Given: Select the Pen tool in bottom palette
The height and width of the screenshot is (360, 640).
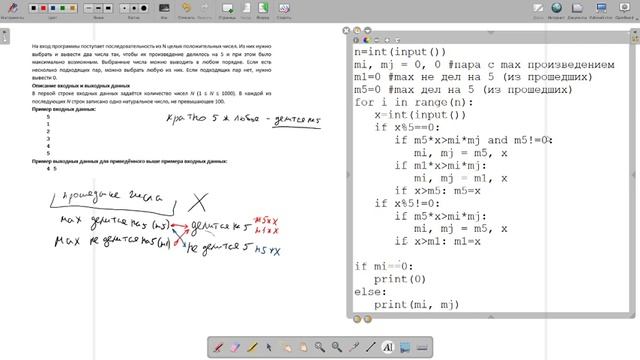Looking at the screenshot, I should click(x=218, y=347).
